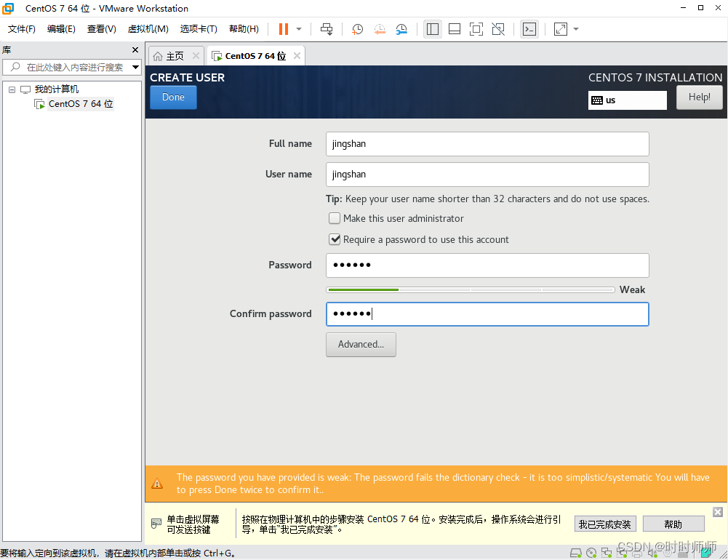
Task: Click the us keyboard layout indicator
Action: [x=627, y=100]
